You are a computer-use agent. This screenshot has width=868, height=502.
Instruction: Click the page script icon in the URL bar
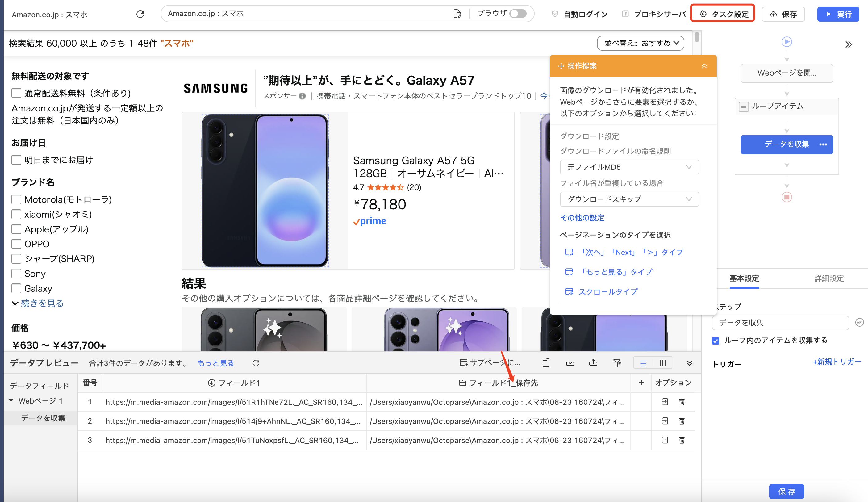457,14
